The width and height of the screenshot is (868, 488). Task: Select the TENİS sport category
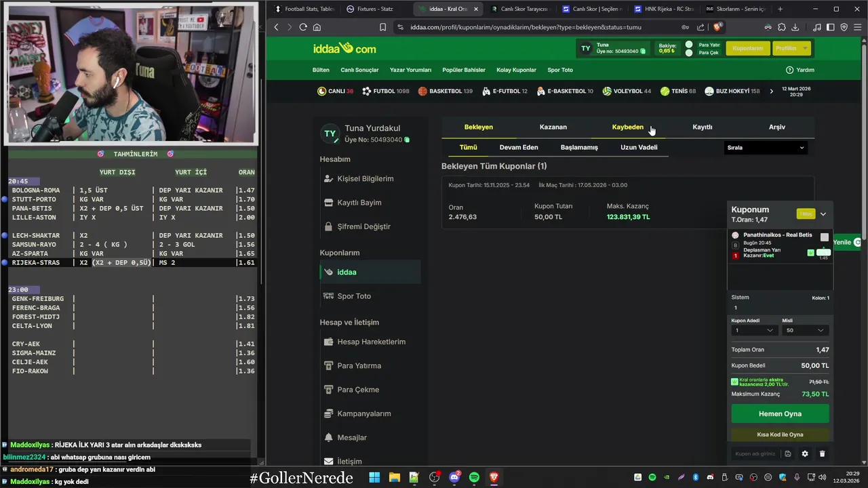678,91
